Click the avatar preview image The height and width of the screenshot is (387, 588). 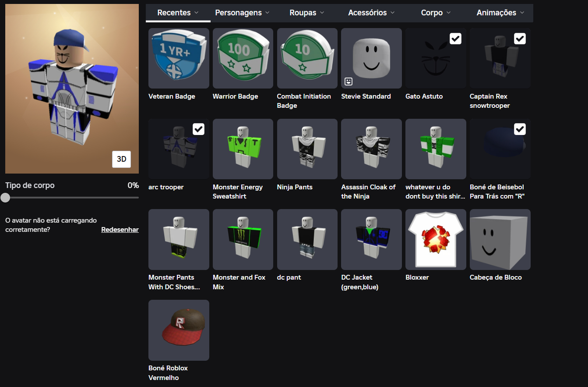[x=72, y=89]
